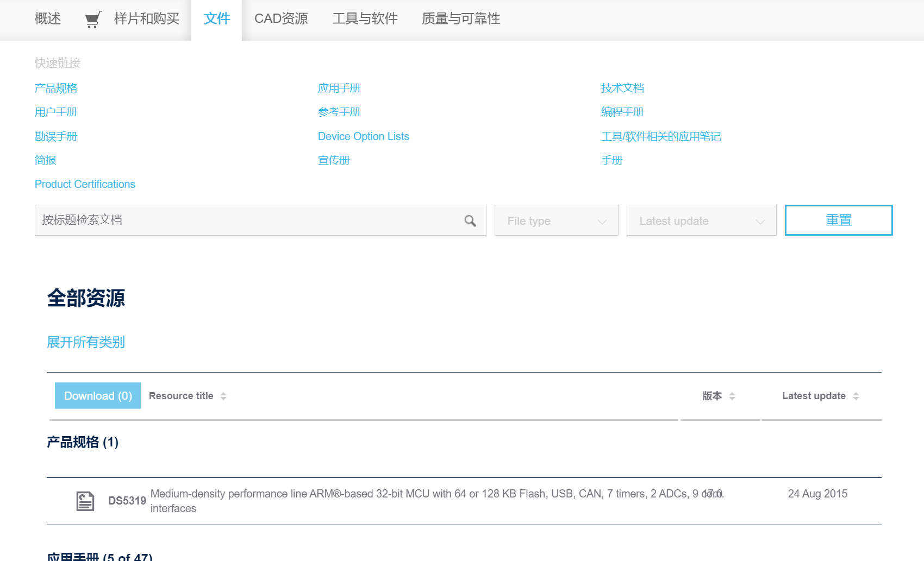Click the 重置 reset button

pos(839,220)
